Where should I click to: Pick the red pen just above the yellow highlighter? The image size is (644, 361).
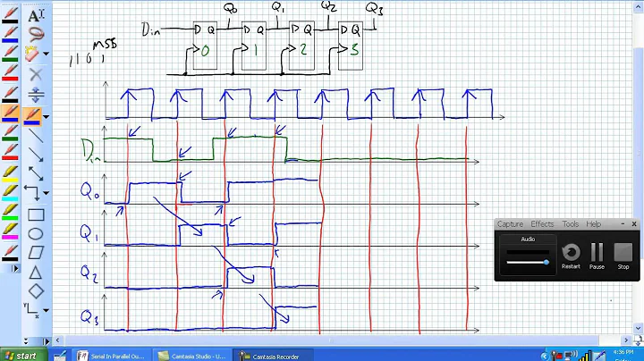10,152
